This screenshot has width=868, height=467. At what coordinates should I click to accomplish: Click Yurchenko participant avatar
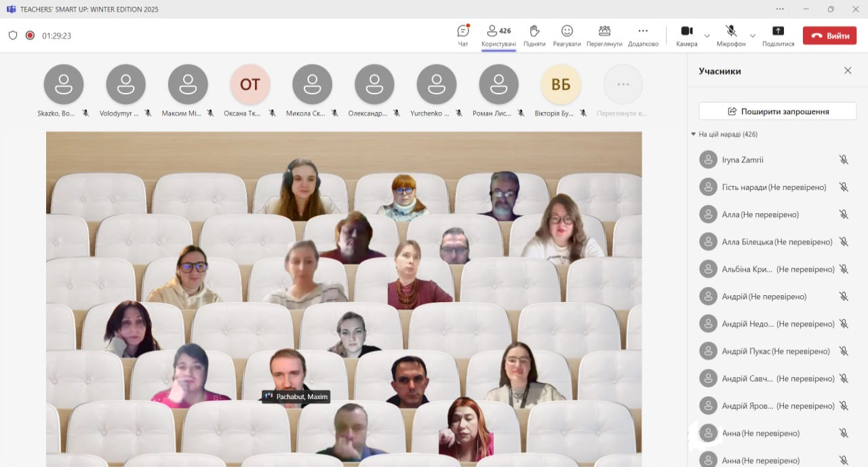coord(437,84)
